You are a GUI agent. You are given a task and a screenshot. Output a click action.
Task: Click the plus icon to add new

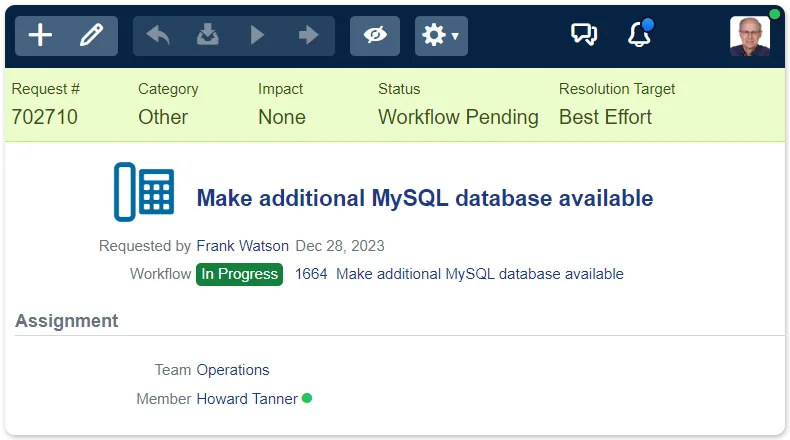tap(40, 36)
